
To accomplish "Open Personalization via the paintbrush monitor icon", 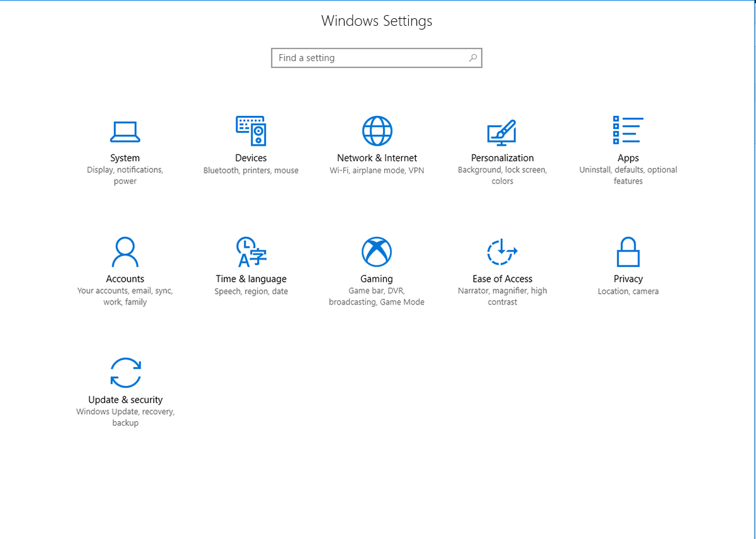I will coord(502,132).
